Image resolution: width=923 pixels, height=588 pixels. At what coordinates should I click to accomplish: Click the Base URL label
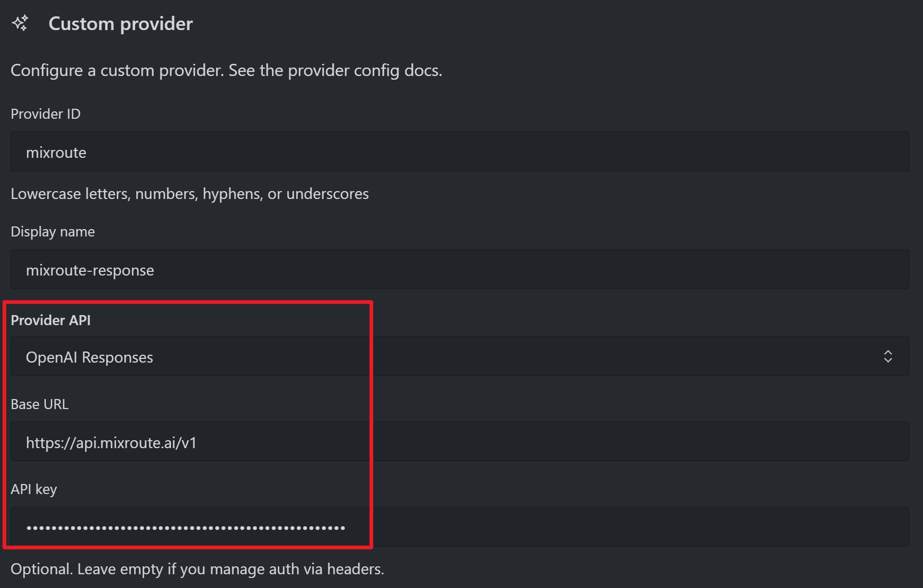coord(40,404)
